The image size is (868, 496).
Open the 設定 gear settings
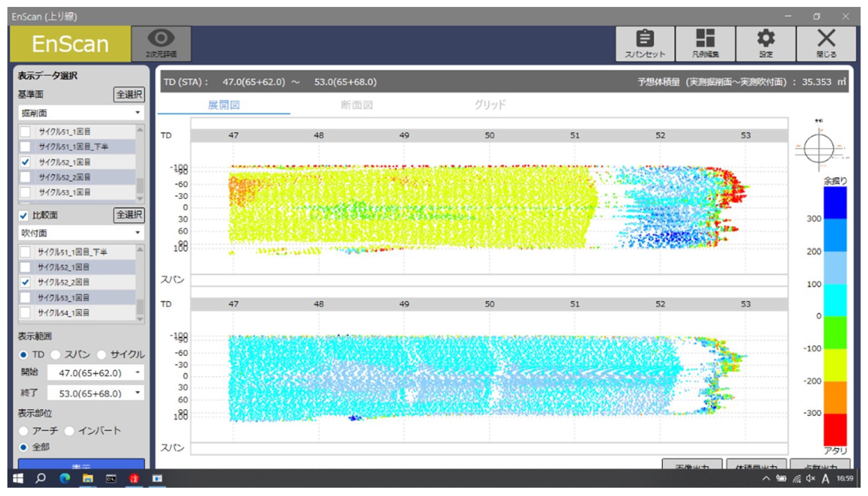(x=766, y=43)
